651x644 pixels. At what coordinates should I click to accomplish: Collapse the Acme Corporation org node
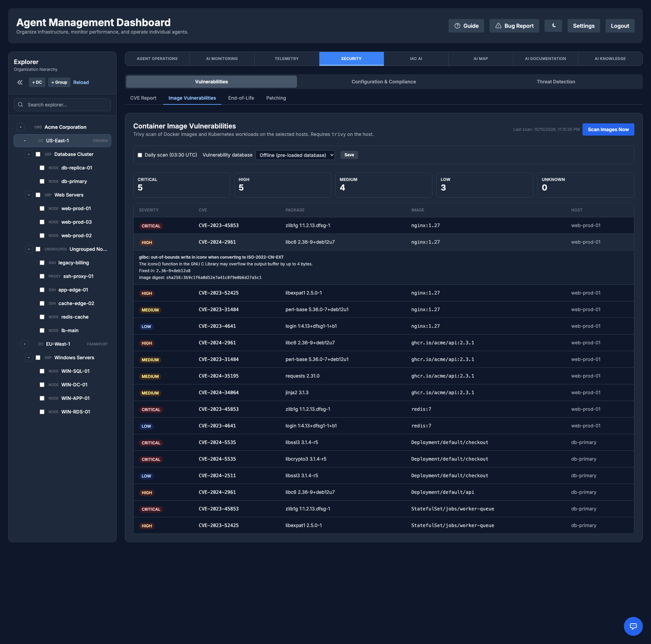click(21, 127)
